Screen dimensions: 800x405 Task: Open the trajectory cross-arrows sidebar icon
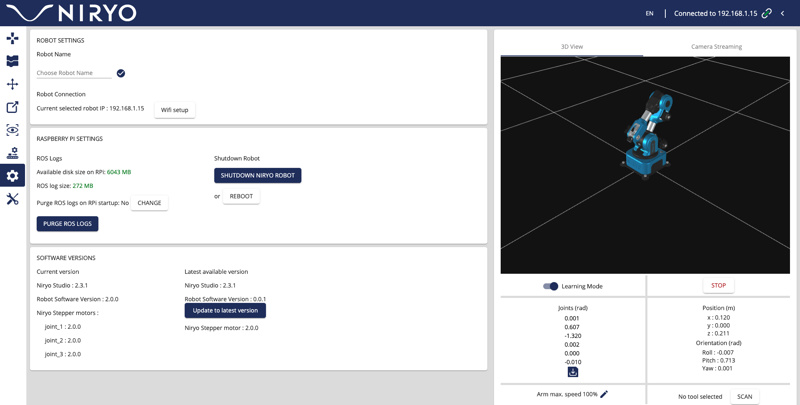[x=12, y=84]
